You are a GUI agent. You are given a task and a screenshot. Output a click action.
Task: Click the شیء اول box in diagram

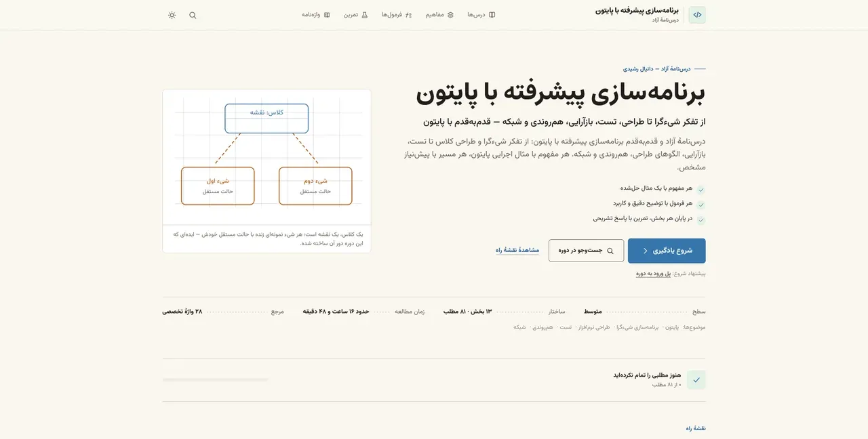coord(218,186)
